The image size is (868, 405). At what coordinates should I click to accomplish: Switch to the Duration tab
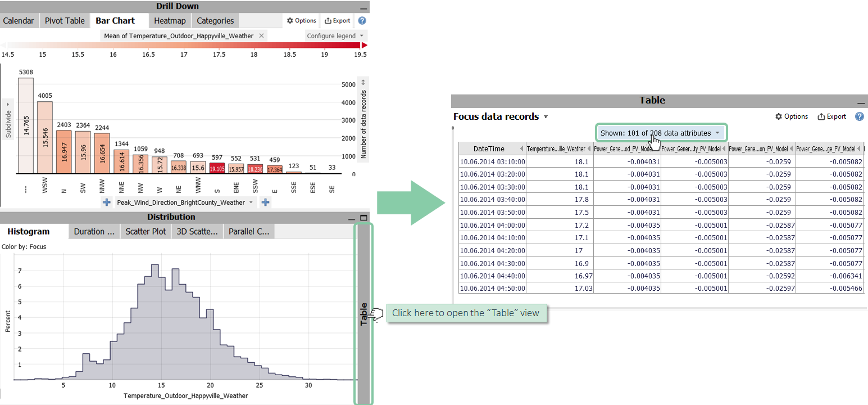[x=94, y=231]
